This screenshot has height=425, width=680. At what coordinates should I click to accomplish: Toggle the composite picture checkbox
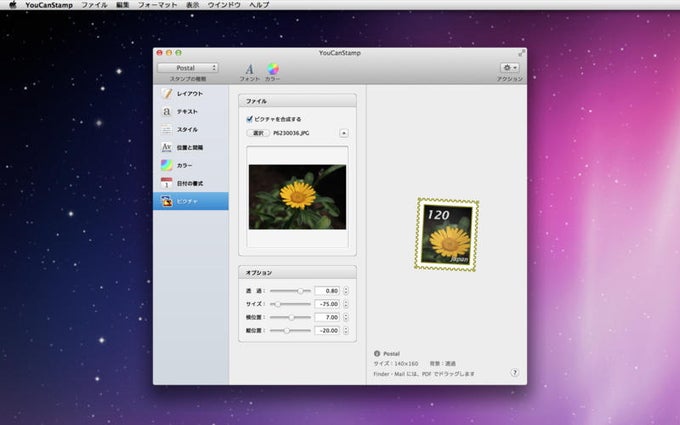[x=249, y=119]
